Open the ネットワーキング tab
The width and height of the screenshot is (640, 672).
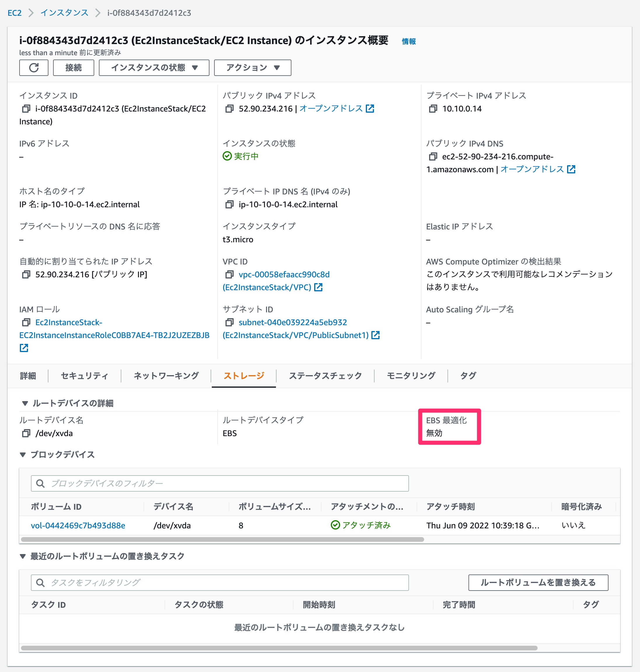(166, 376)
